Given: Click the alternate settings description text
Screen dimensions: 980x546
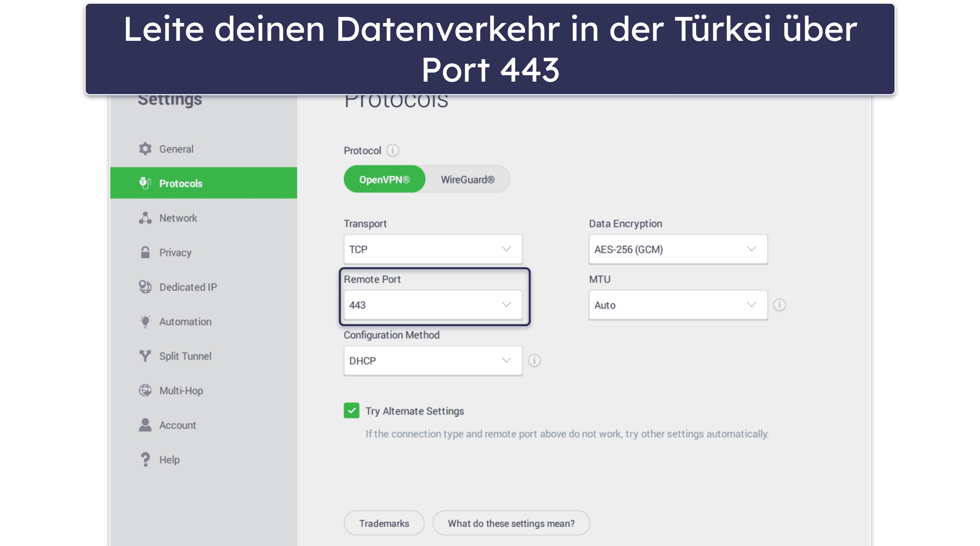Looking at the screenshot, I should pos(567,434).
